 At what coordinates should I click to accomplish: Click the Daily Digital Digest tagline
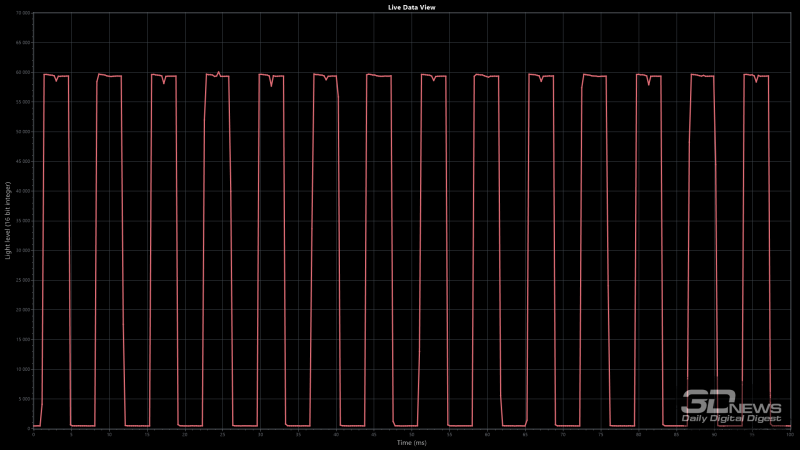tap(731, 418)
